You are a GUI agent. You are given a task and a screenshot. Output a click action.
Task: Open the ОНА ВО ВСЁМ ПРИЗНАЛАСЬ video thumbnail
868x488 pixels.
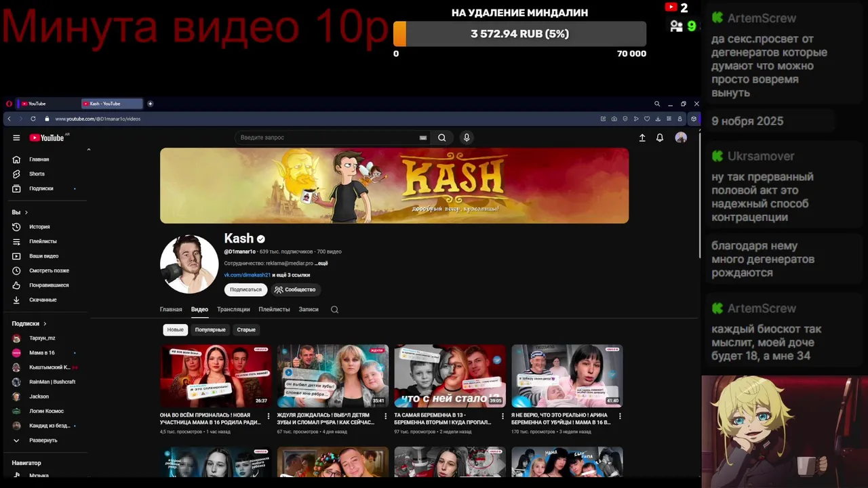click(x=216, y=376)
